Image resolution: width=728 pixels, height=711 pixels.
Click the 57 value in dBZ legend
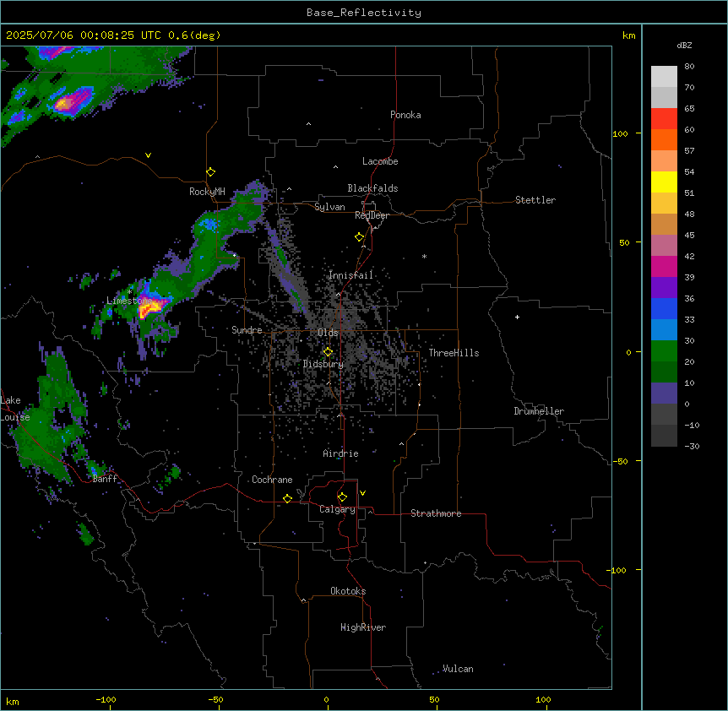click(x=689, y=151)
